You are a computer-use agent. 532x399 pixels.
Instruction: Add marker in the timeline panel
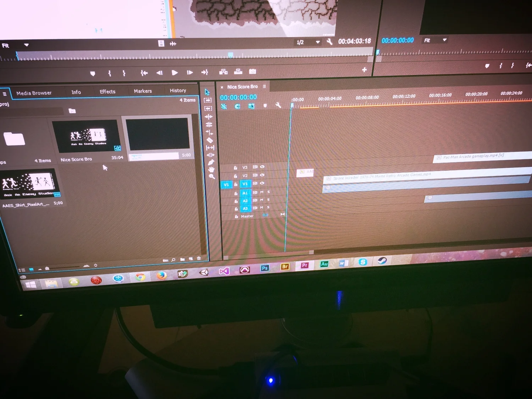coord(265,106)
